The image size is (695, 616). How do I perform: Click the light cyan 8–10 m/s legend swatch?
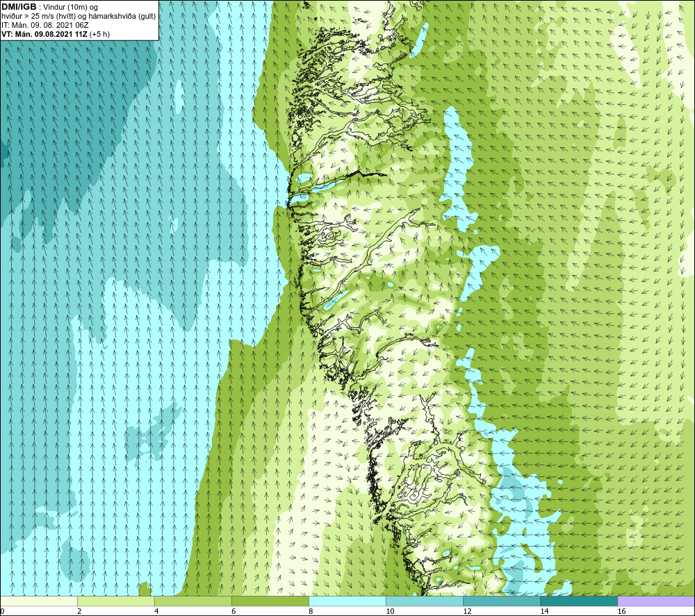click(x=347, y=601)
